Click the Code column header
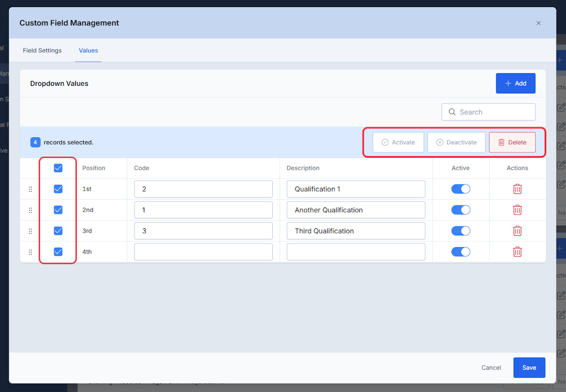 [x=141, y=168]
